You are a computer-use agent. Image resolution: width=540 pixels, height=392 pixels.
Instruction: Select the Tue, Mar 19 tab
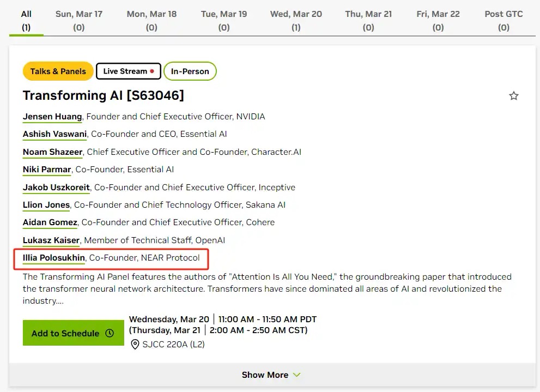pos(223,20)
